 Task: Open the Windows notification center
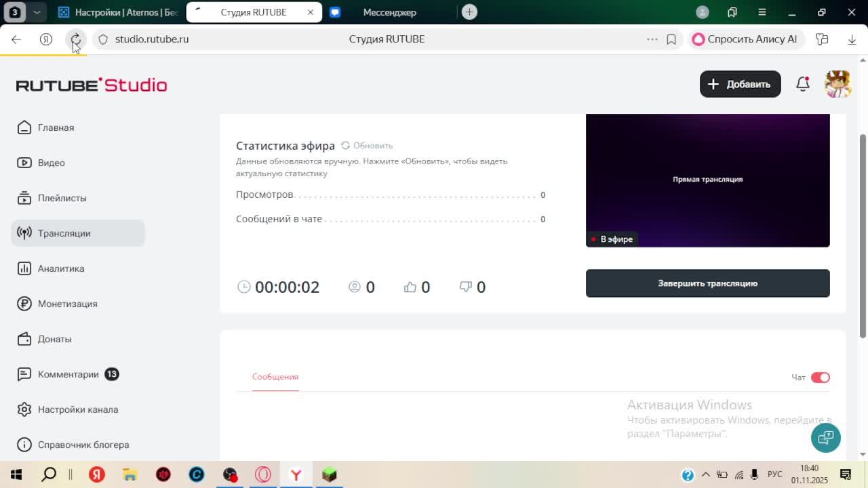point(846,474)
